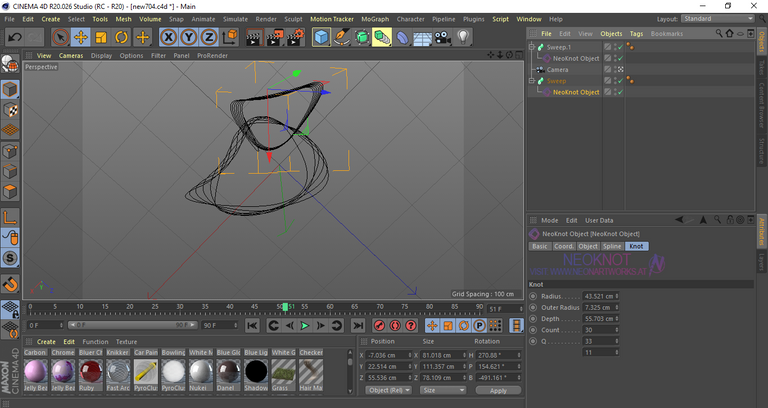768x408 pixels.
Task: Toggle Sweep.1 enabled checkmark
Action: tap(621, 47)
